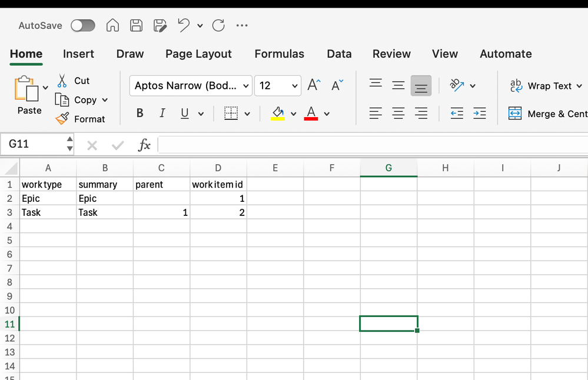
Task: Switch to the Formulas ribbon tab
Action: pos(279,54)
